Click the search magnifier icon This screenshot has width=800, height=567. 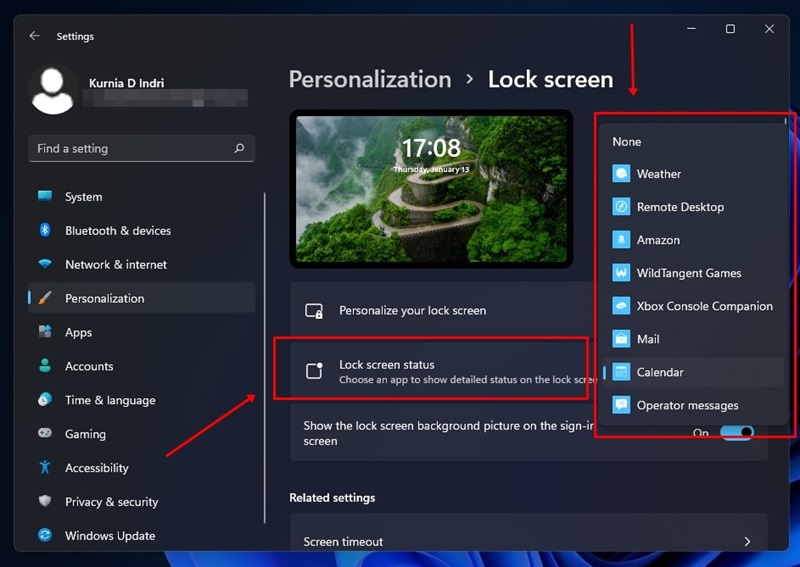(239, 148)
